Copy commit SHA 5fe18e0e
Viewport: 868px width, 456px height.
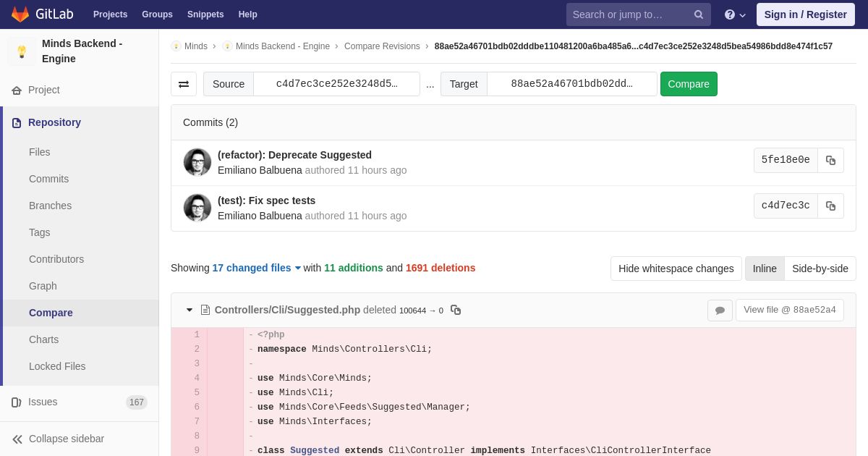tap(830, 160)
